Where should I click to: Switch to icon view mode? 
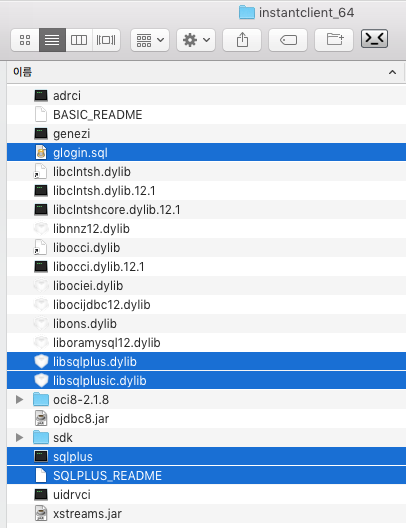click(25, 40)
